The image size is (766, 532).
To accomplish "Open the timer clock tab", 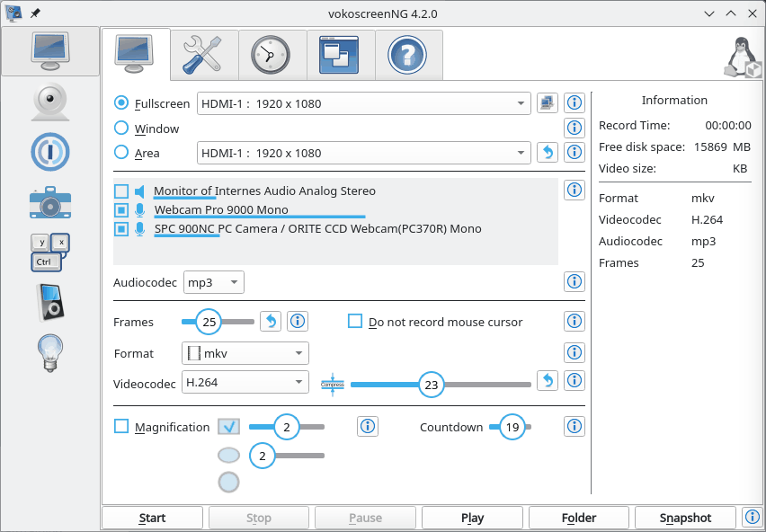I will coord(272,54).
